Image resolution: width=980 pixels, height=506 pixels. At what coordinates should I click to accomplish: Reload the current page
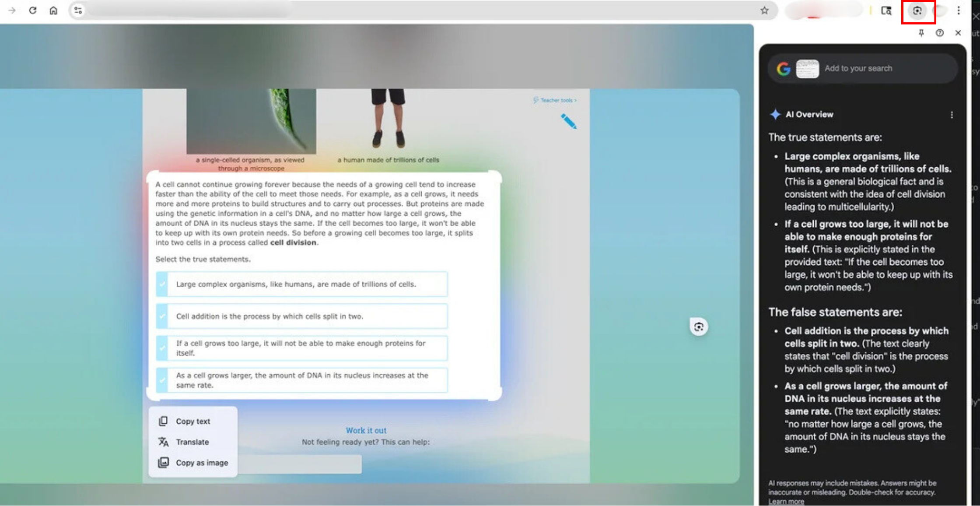coord(33,11)
